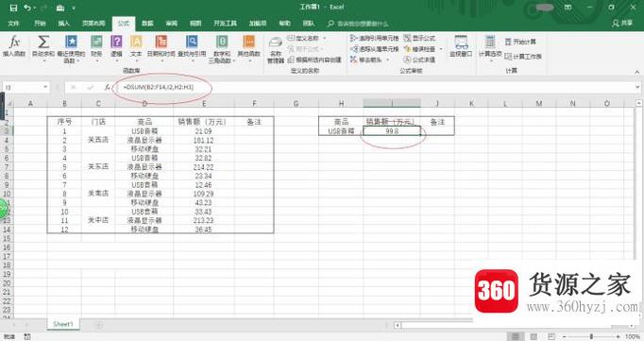Open the Text (文本) functions dropdown
Viewport: 644px width, 341px height.
(x=136, y=49)
